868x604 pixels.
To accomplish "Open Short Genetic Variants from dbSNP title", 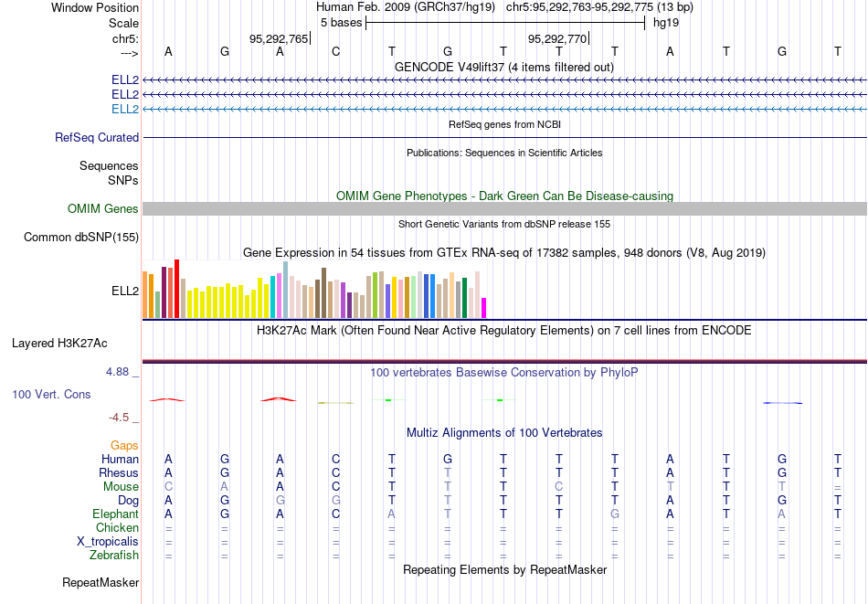I will pos(504,224).
